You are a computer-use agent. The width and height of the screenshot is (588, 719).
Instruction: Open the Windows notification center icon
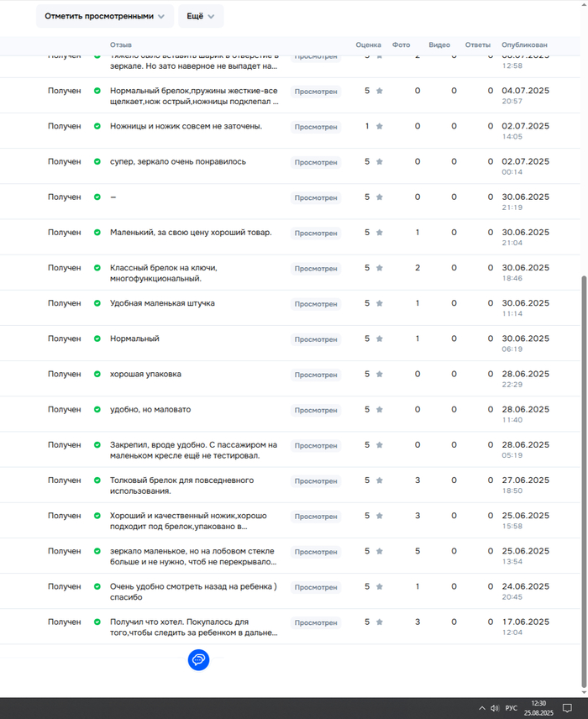point(568,708)
